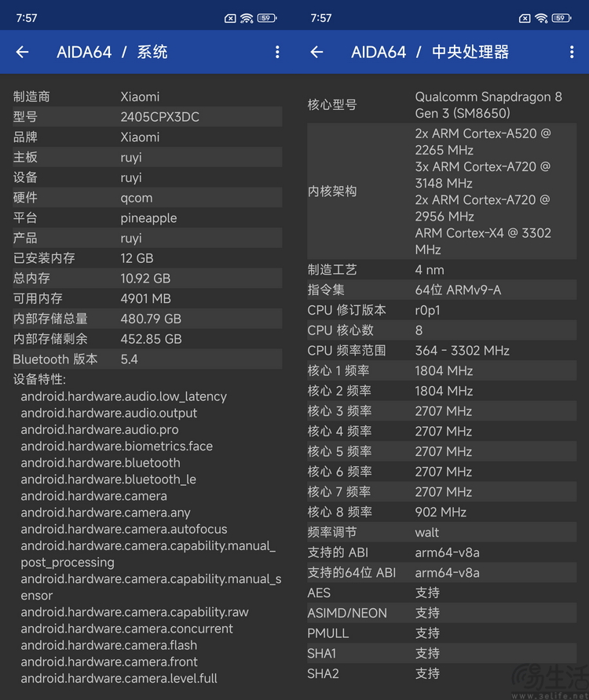Screen dimensions: 589x700
Task: Select the ASIMD/NEON 支持 row
Action: click(x=442, y=613)
